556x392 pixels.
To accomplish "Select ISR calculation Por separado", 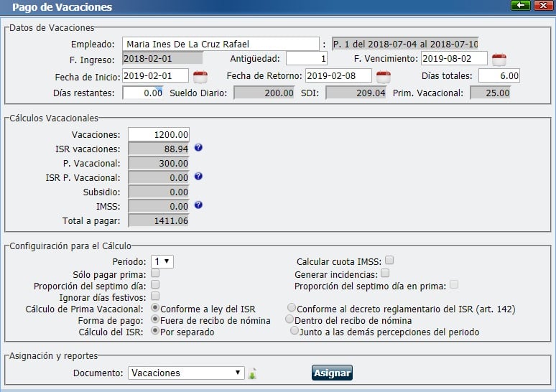I will pyautogui.click(x=155, y=330).
